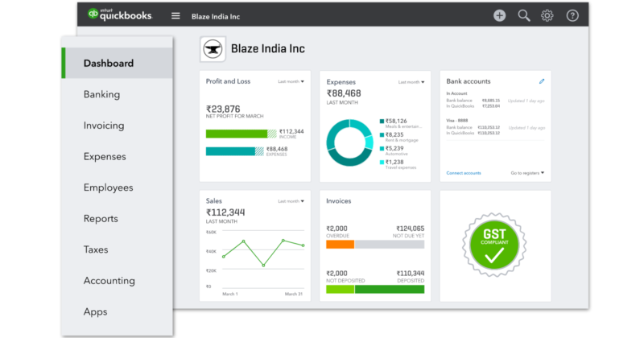Open Taxes in the sidebar
Screen dimensions: 644x338
tap(96, 249)
